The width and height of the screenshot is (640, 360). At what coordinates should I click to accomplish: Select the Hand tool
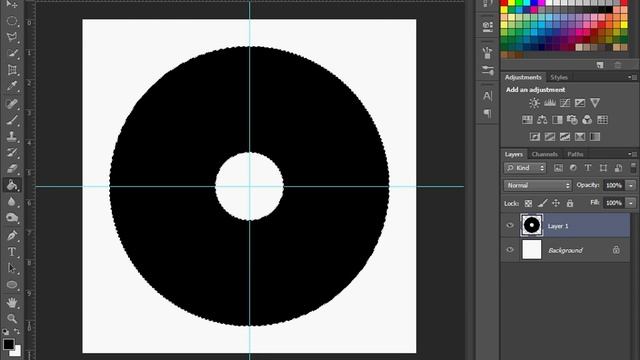click(x=12, y=302)
